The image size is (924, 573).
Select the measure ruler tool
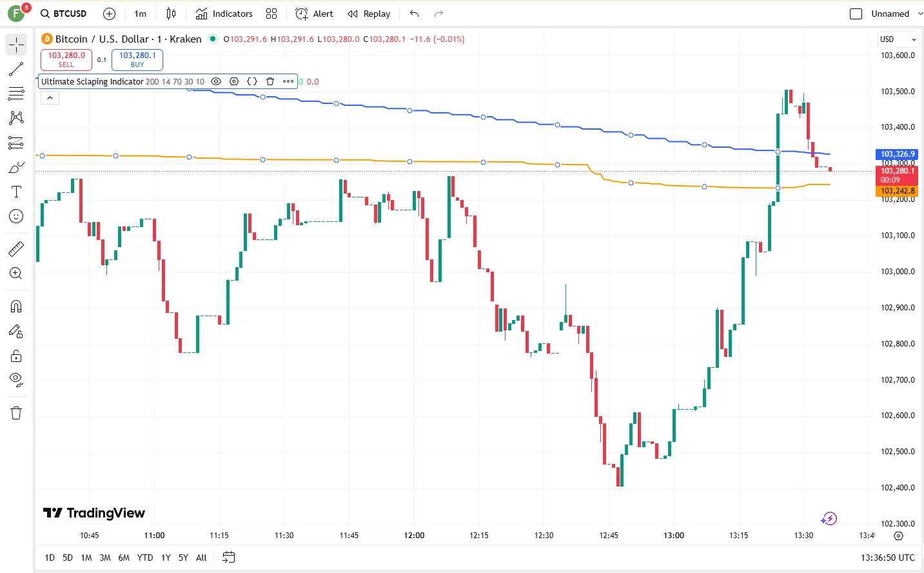click(x=16, y=248)
